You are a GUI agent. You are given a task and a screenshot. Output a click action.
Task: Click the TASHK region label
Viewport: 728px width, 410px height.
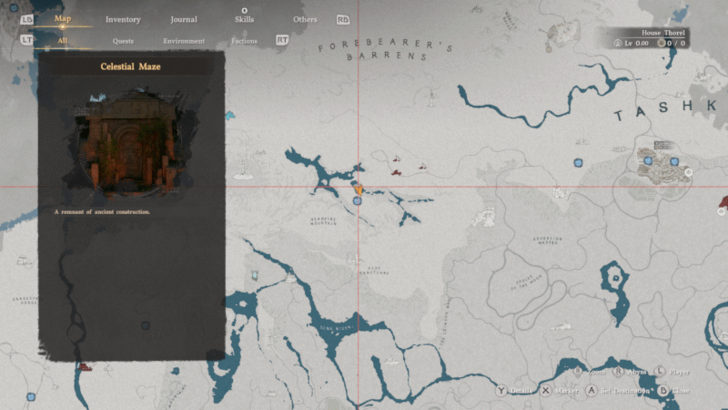(667, 111)
